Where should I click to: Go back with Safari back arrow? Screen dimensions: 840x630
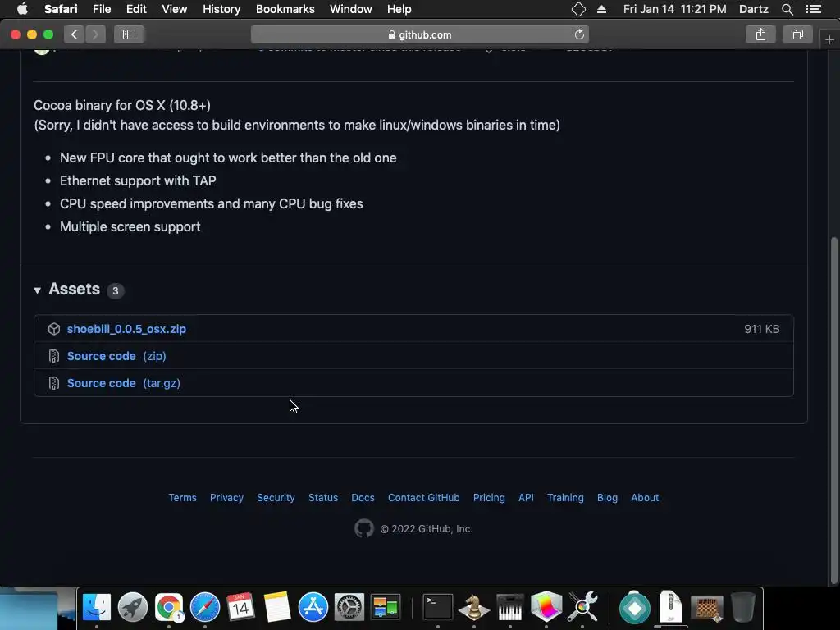click(75, 34)
